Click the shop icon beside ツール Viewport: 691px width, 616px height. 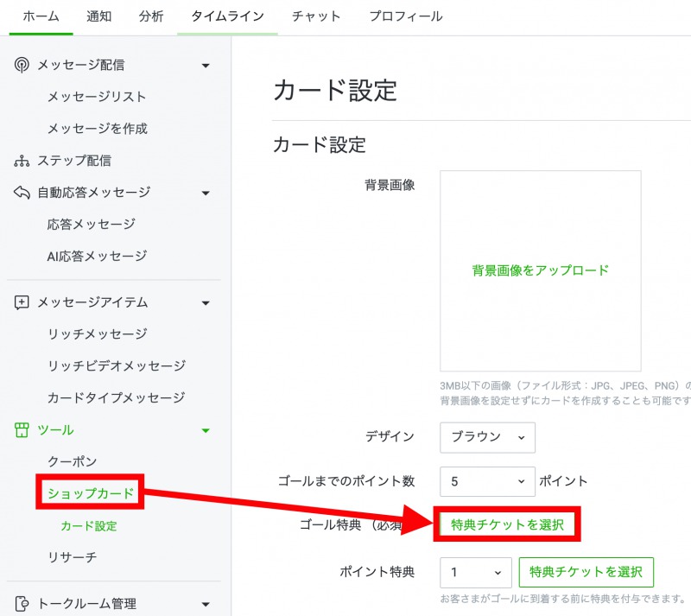coord(22,430)
